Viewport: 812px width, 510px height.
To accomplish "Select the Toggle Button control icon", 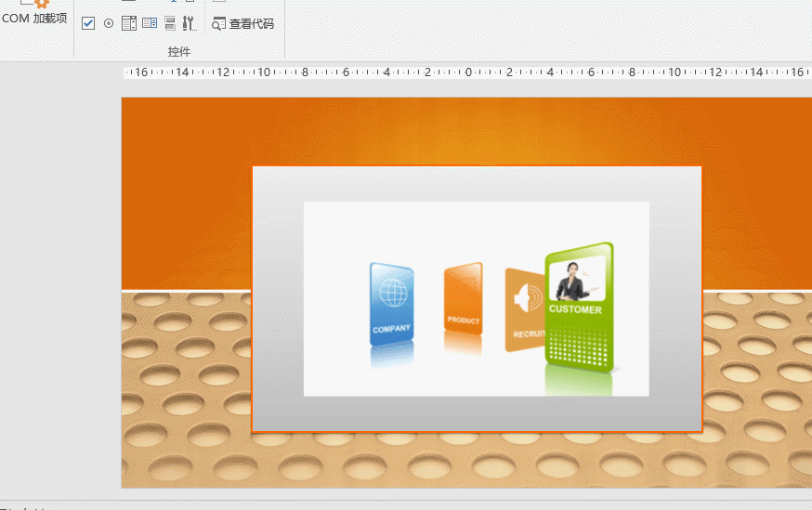I will (x=170, y=23).
